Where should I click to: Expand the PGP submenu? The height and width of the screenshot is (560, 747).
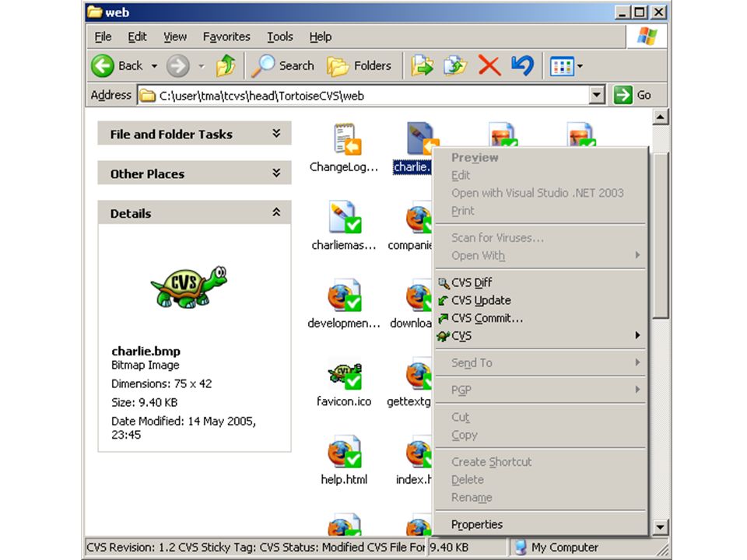point(541,390)
